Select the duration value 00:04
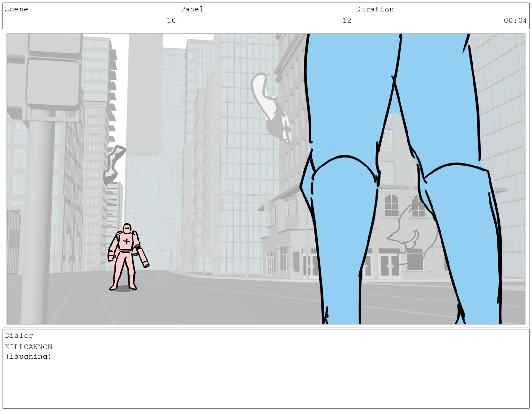This screenshot has height=411, width=532. coord(515,20)
